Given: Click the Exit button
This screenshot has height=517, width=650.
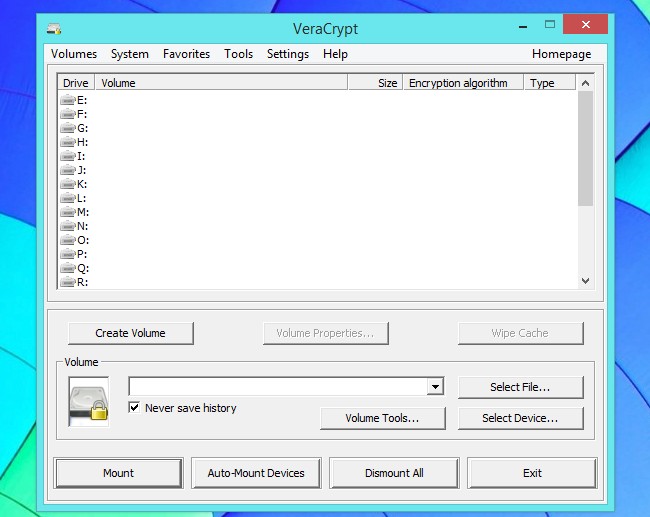Looking at the screenshot, I should (532, 473).
